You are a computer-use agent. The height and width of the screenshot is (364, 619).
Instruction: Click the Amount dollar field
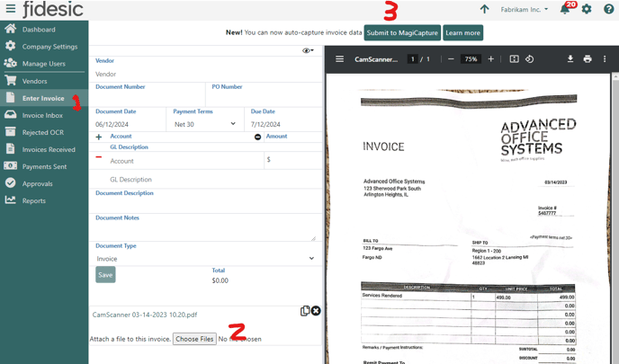tap(293, 160)
